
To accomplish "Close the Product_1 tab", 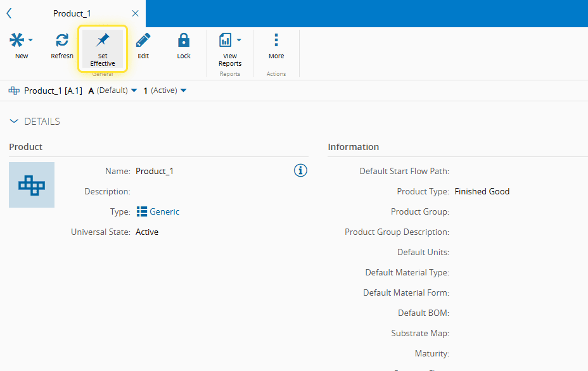I will coord(135,13).
